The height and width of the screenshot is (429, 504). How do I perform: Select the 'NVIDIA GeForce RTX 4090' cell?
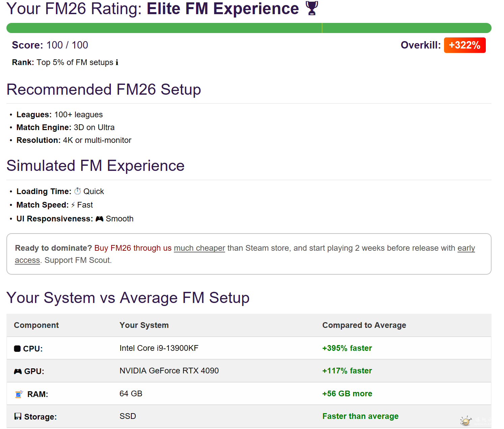[x=169, y=371]
